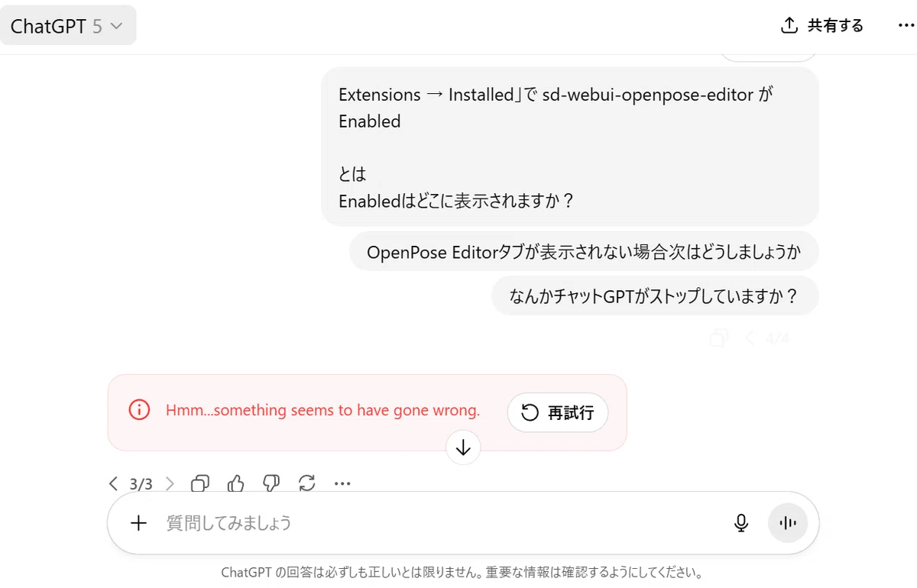Open the ChatGPT 5 model selector dropdown
Viewport: 917px width, 588px height.
[67, 26]
